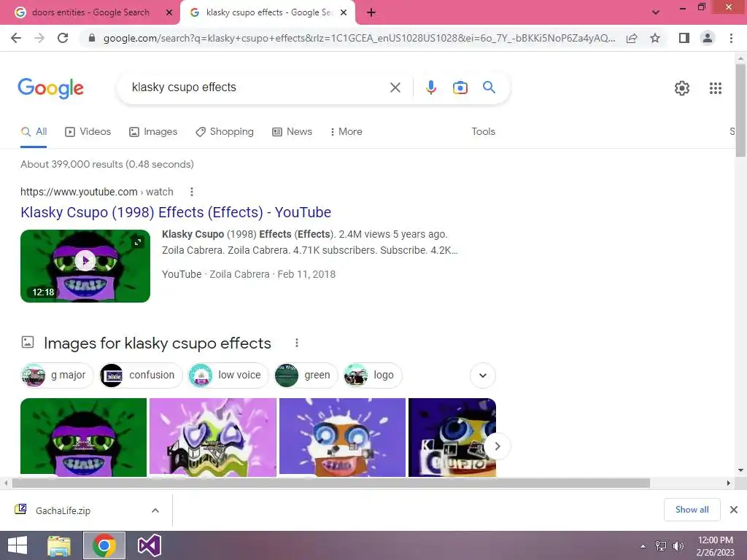The width and height of the screenshot is (747, 560).
Task: Show next images in carousel
Action: (x=498, y=446)
